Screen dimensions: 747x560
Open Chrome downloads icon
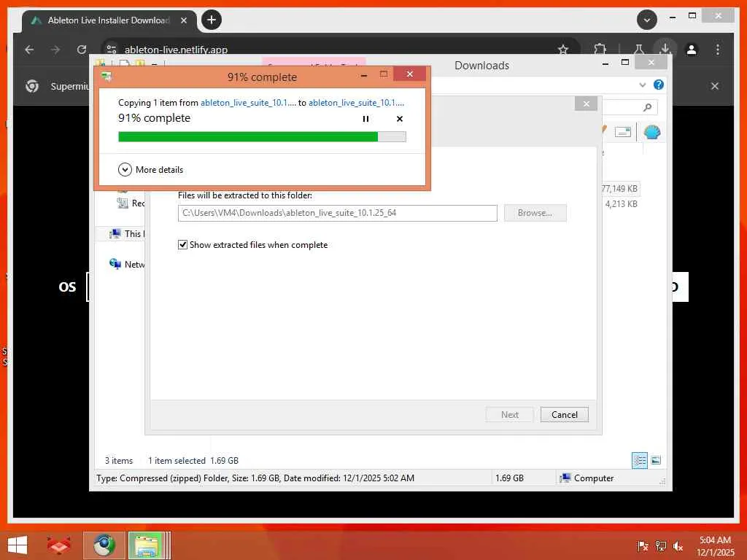[x=665, y=50]
